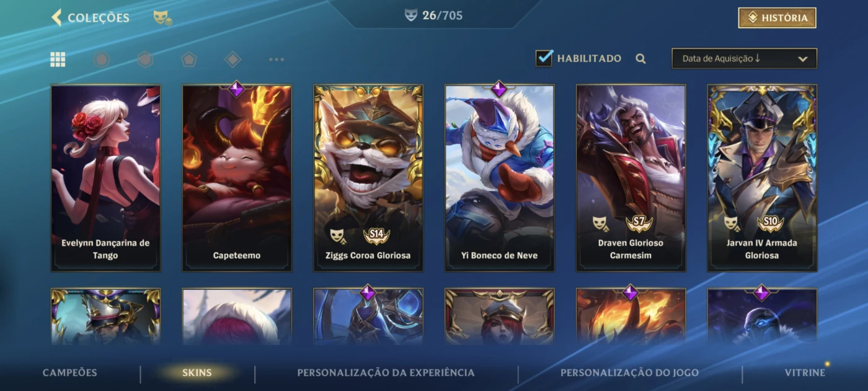Filter by the hexagon rarity icon
This screenshot has height=391, width=868.
tap(145, 60)
